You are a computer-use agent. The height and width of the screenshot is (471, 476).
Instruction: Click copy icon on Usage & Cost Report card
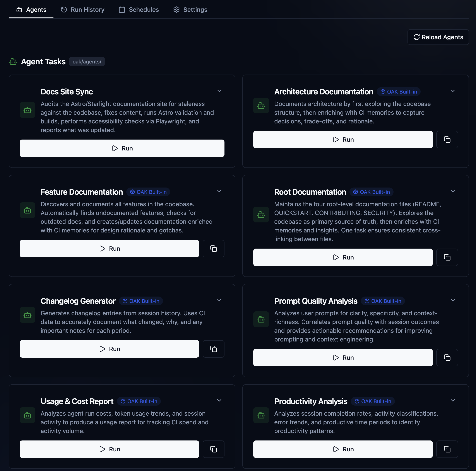[x=213, y=449]
